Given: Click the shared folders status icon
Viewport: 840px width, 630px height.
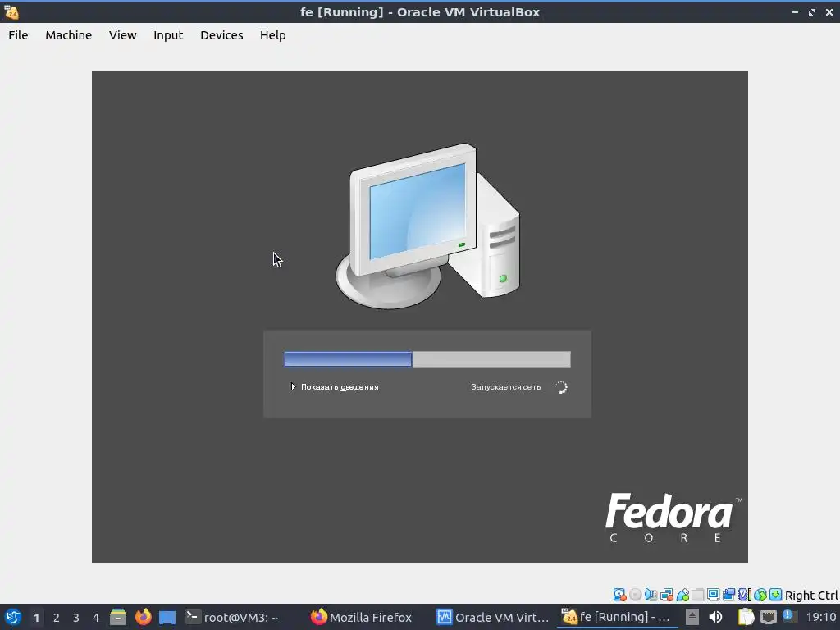Looking at the screenshot, I should click(697, 595).
